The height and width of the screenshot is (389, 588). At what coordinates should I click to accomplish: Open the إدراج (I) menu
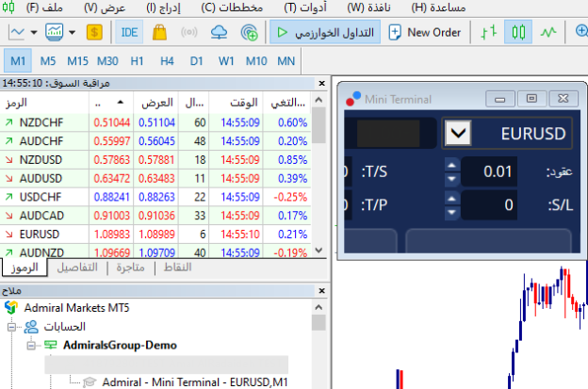[x=163, y=8]
